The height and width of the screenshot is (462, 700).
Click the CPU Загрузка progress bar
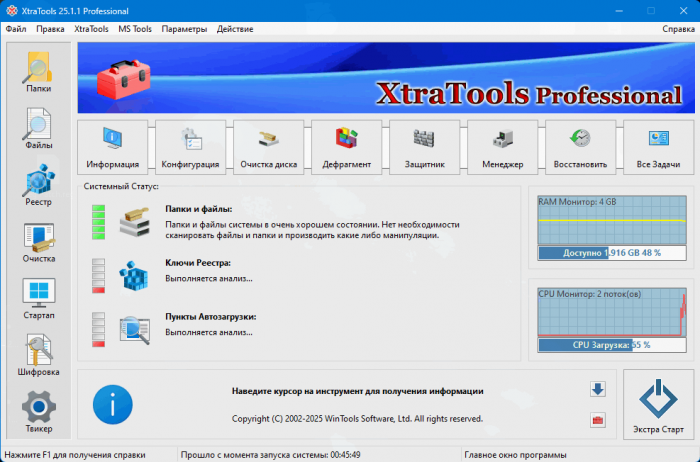pos(612,345)
